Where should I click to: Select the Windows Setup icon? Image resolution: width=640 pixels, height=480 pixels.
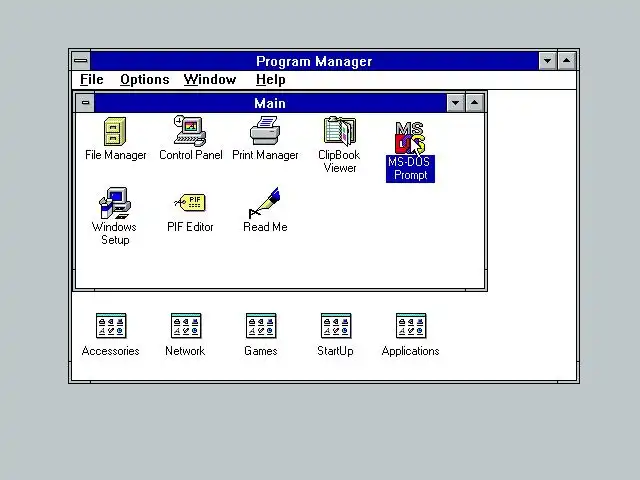[115, 203]
